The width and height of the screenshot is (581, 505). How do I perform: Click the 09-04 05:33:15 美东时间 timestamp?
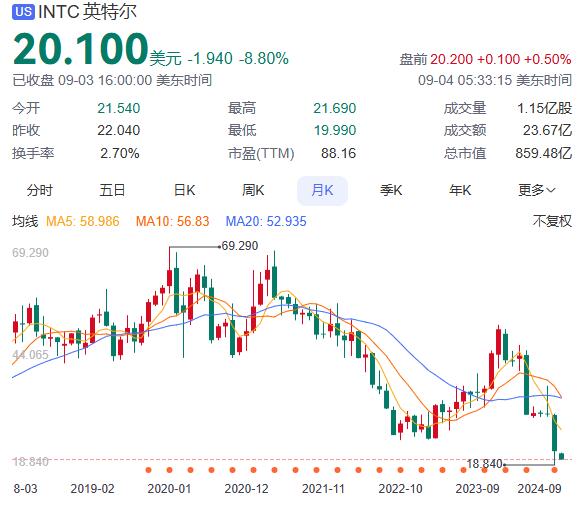point(495,80)
